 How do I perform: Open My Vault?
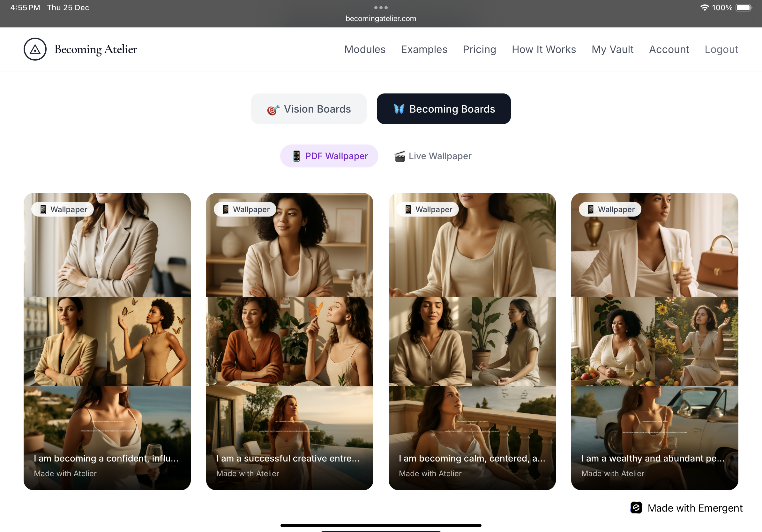tap(612, 49)
